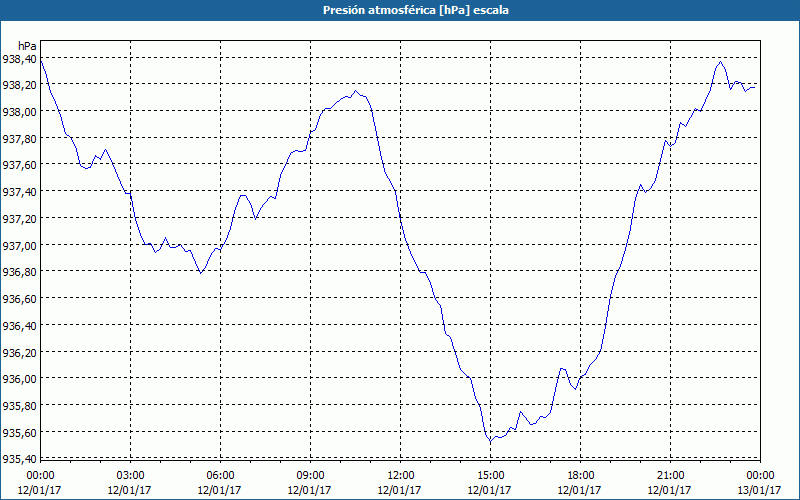Click the 937,80 y-axis value
This screenshot has width=800, height=500.
[x=19, y=139]
